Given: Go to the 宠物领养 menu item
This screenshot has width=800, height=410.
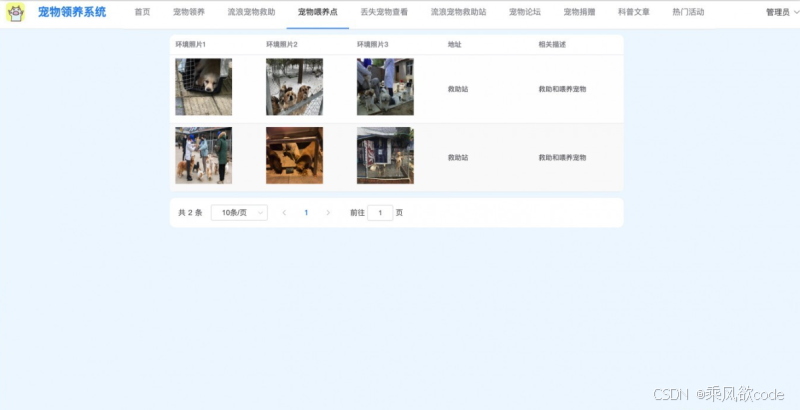Looking at the screenshot, I should (x=189, y=12).
